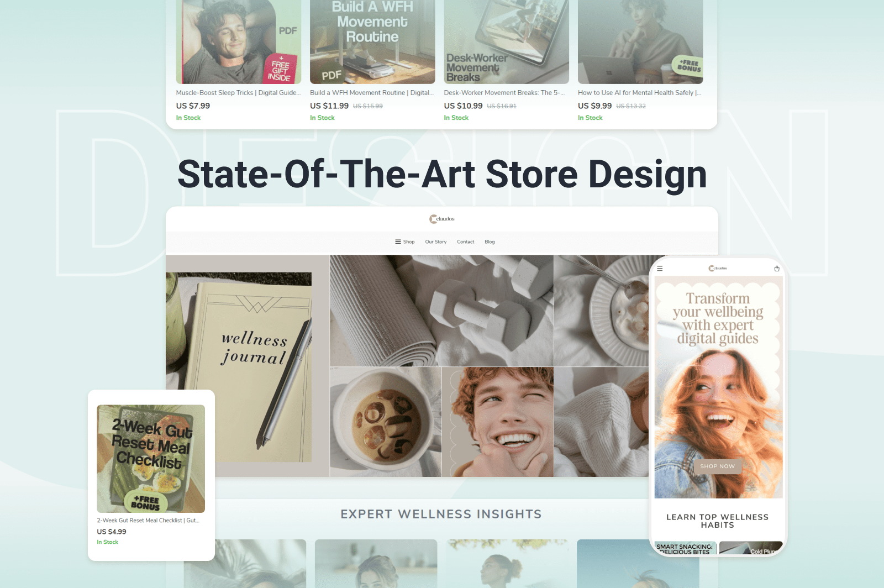Select the 2-Week Gut Reset Meal Checklist thumbnail
This screenshot has height=588, width=884.
click(x=151, y=459)
